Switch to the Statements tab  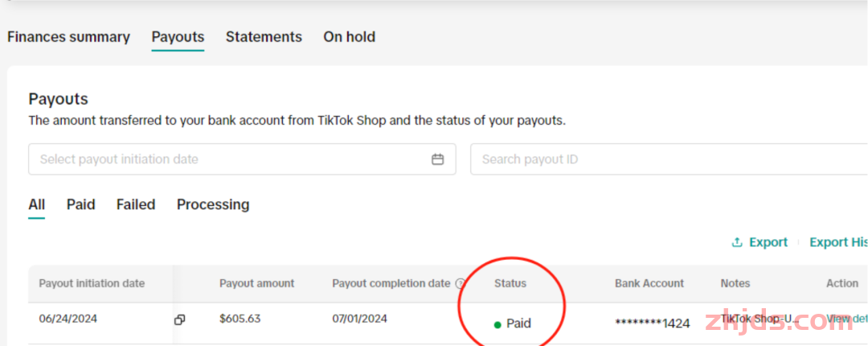click(264, 37)
